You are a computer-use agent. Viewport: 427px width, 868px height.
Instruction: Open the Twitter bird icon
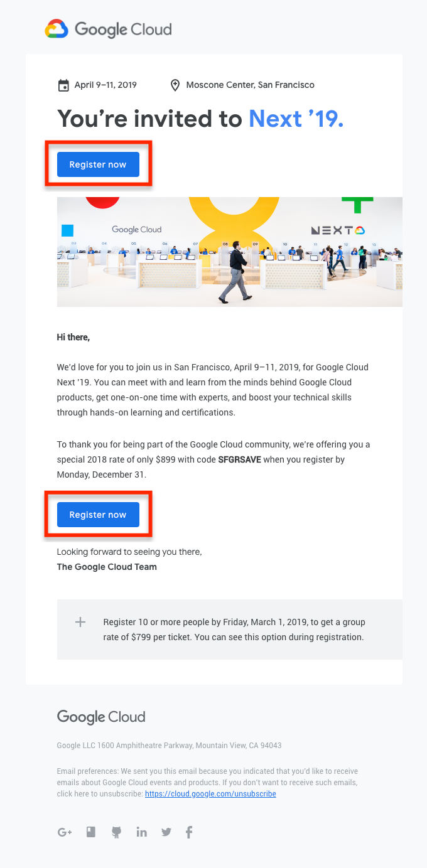[x=166, y=832]
